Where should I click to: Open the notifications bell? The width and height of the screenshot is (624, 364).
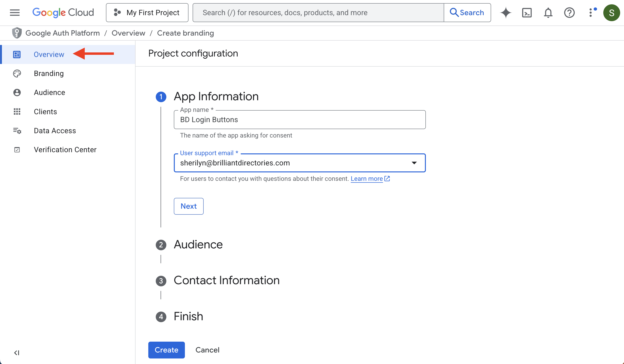tap(548, 12)
